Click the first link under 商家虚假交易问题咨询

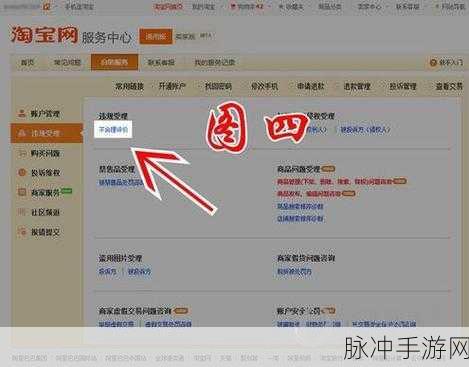[116, 324]
